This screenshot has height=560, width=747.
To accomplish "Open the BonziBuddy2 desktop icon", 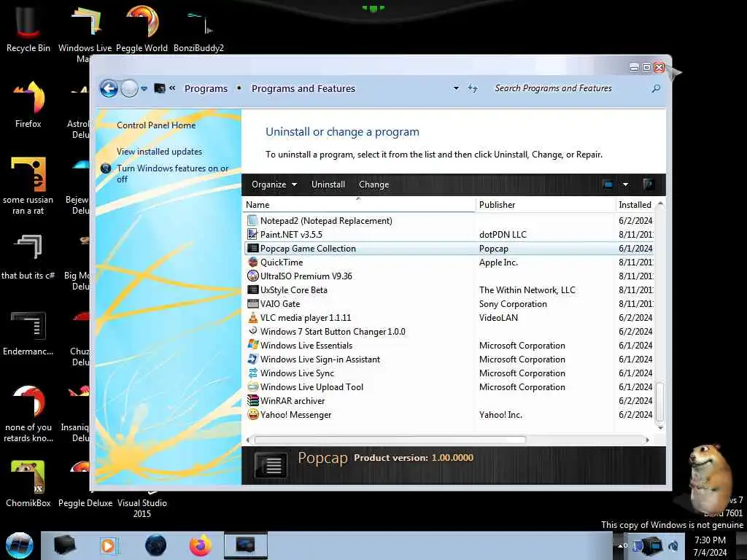I will 198,28.
